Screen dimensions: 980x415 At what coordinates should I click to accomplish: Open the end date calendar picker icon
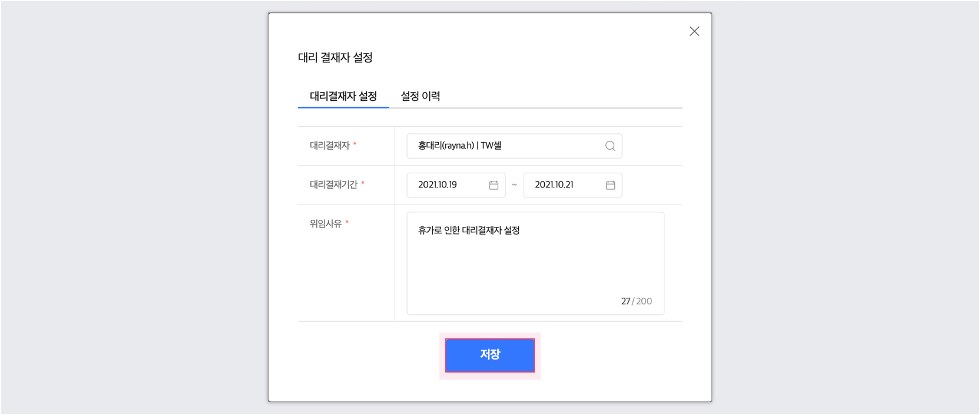pos(610,185)
